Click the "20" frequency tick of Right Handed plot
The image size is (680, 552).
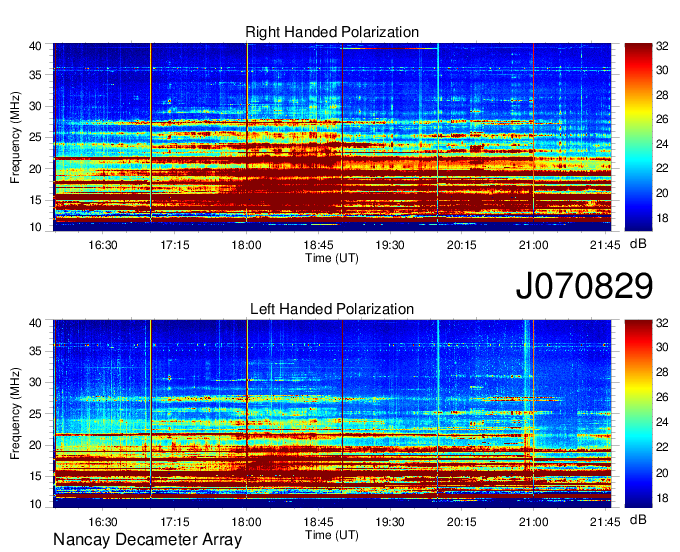tap(35, 169)
